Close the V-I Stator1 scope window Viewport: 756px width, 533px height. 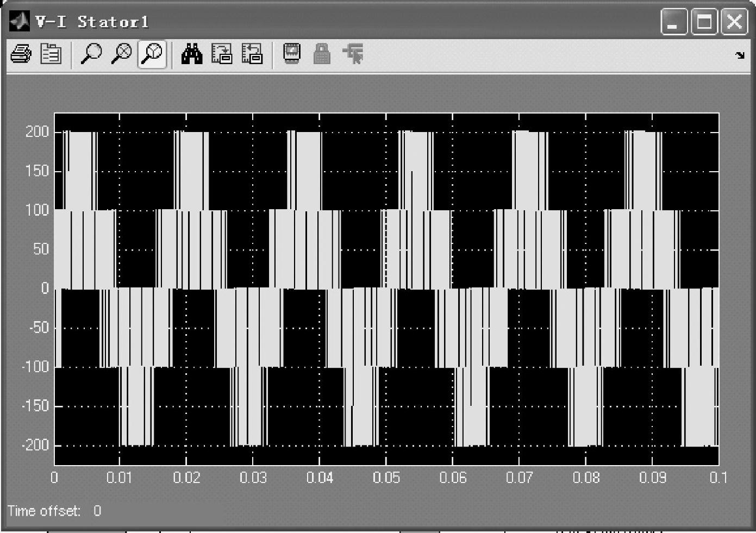tap(734, 22)
